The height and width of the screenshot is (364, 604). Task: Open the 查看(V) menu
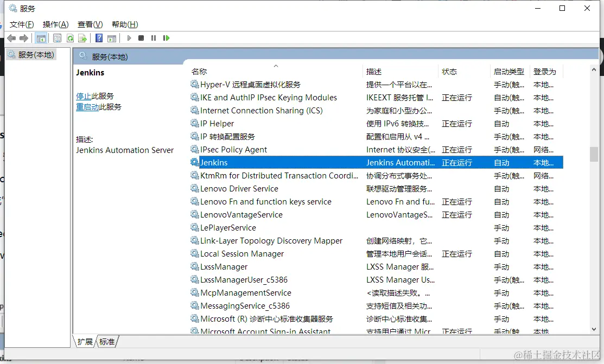click(90, 24)
